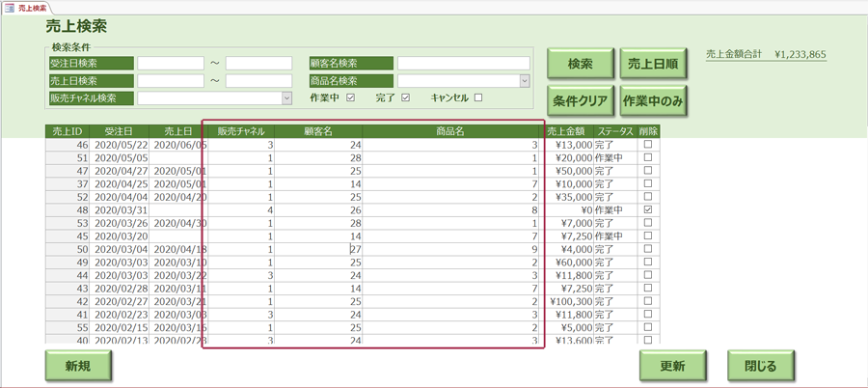Screen dimensions: 868x388
Task: Toggle the 完了 status checkbox
Action: (x=406, y=97)
